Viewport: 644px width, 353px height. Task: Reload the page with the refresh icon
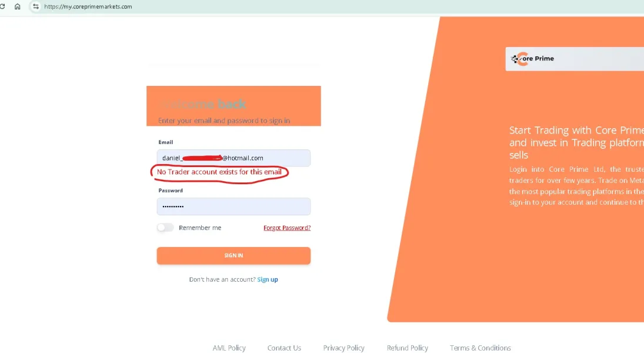tap(2, 6)
